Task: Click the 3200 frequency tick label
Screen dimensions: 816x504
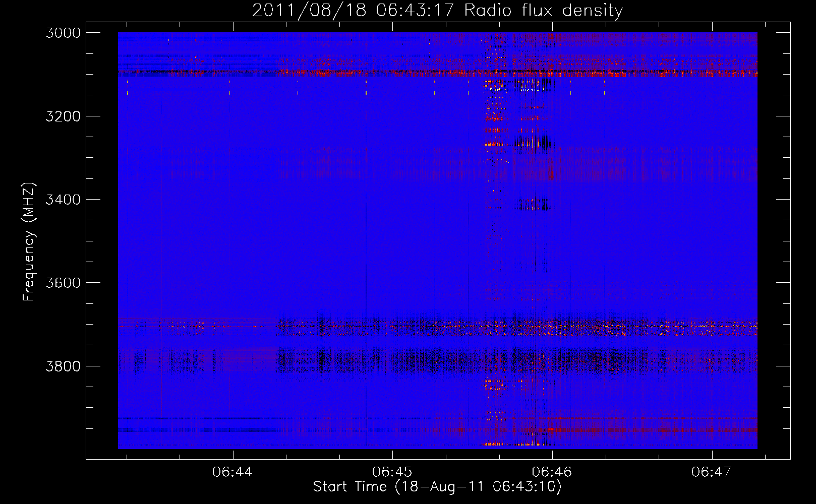Action: point(63,116)
